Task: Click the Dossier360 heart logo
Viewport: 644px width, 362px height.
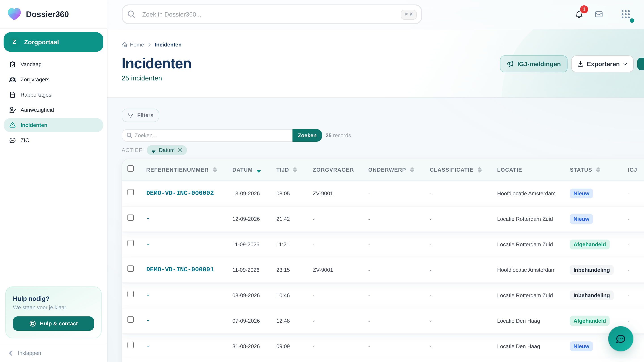Action: point(14,14)
